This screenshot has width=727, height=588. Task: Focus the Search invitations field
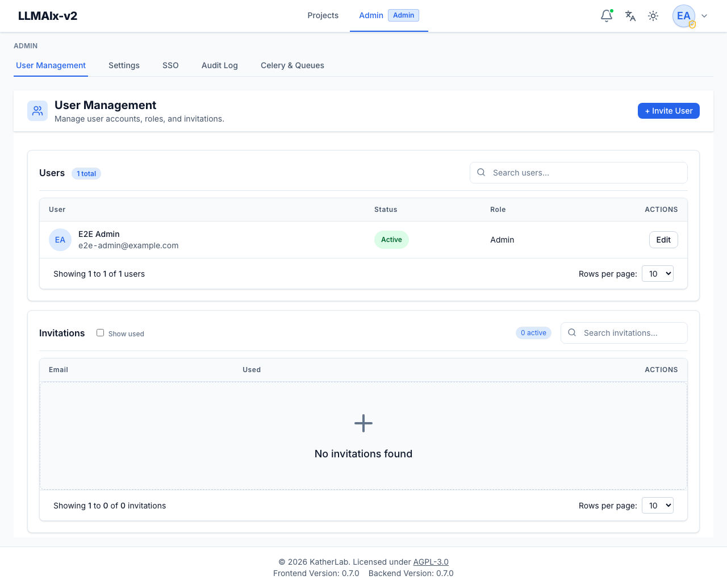coord(624,333)
